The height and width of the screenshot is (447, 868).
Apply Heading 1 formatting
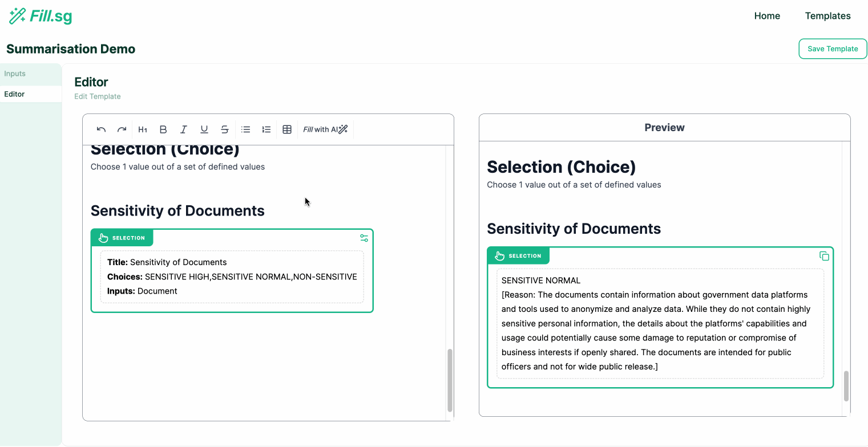click(x=143, y=129)
